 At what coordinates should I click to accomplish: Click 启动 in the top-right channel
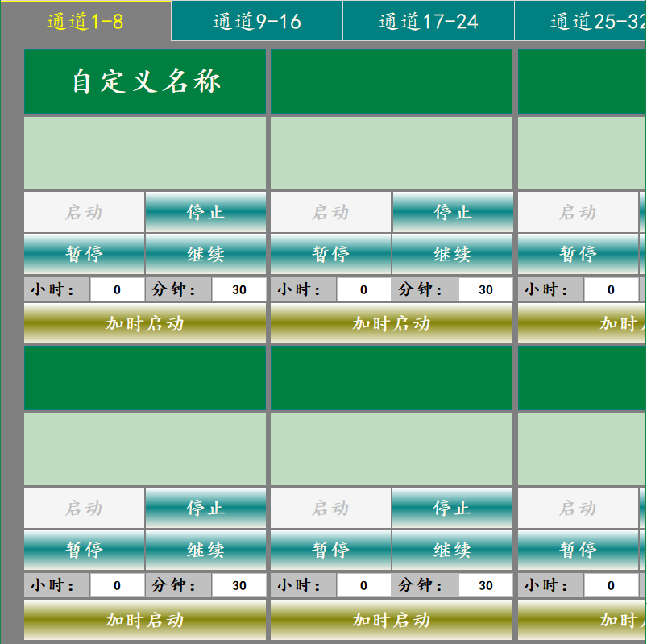(x=578, y=212)
